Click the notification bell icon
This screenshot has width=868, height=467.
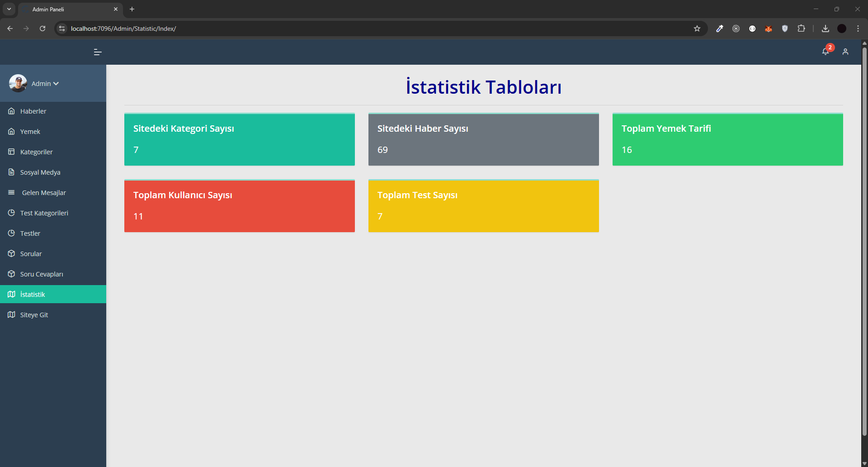point(825,52)
